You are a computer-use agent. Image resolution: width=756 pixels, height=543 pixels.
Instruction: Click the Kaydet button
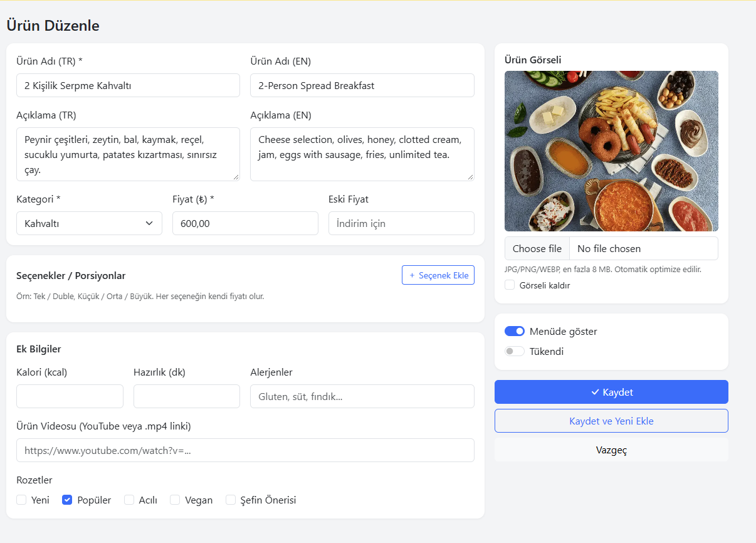611,392
